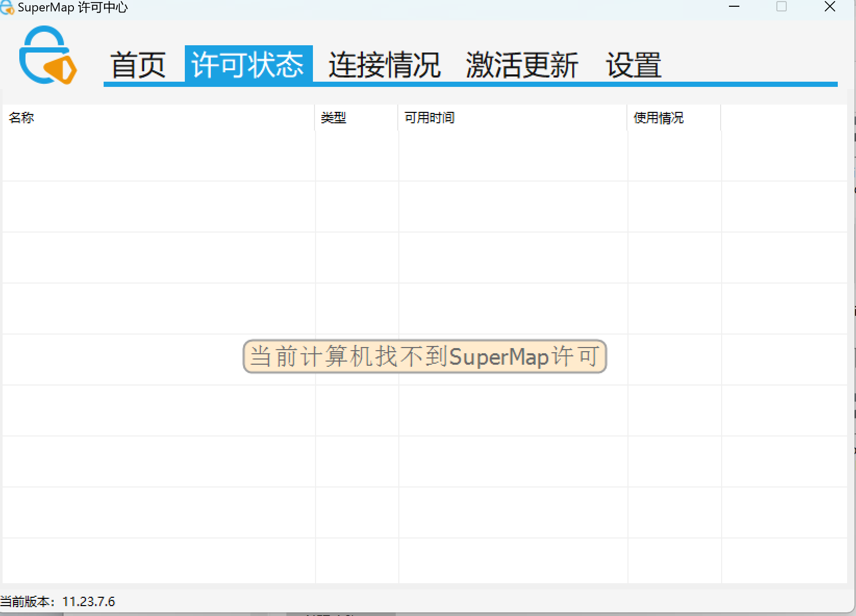This screenshot has height=616, width=856.
Task: Click the 当前计算机找不到SuperMap许可 message
Action: pyautogui.click(x=425, y=357)
